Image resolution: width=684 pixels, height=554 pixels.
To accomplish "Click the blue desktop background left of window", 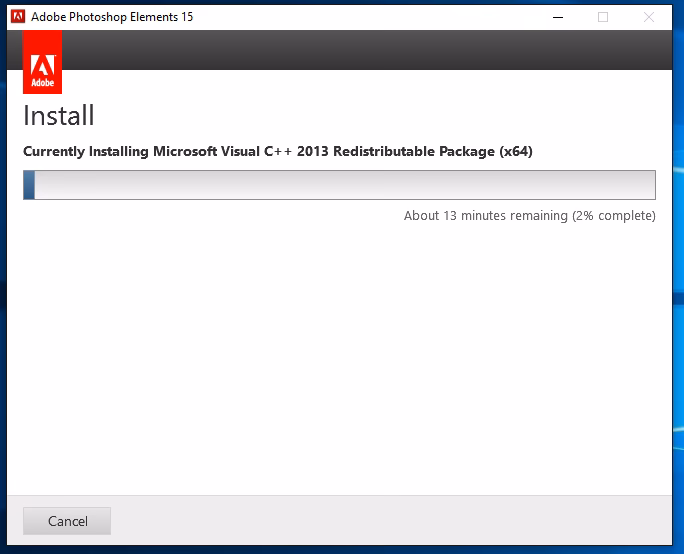I will coord(2,300).
